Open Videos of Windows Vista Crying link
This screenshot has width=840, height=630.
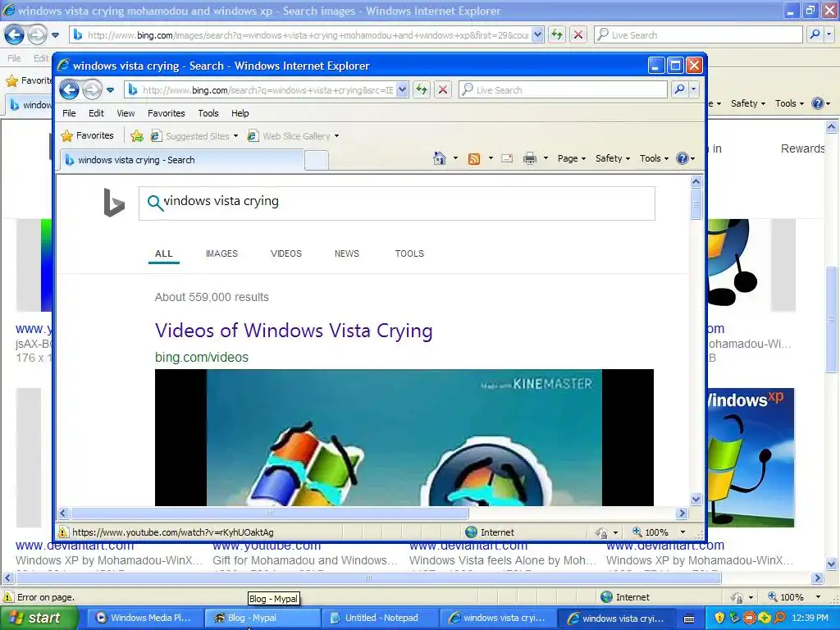294,331
